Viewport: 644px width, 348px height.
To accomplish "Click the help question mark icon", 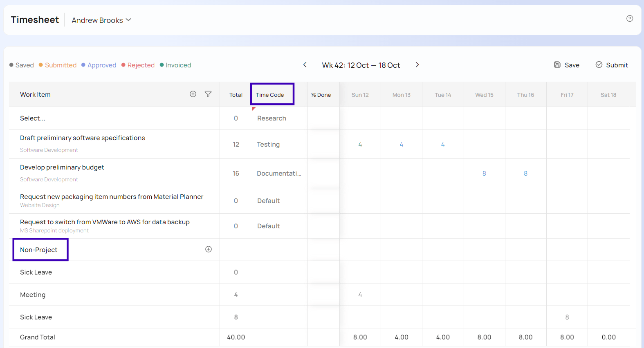I will pos(630,18).
